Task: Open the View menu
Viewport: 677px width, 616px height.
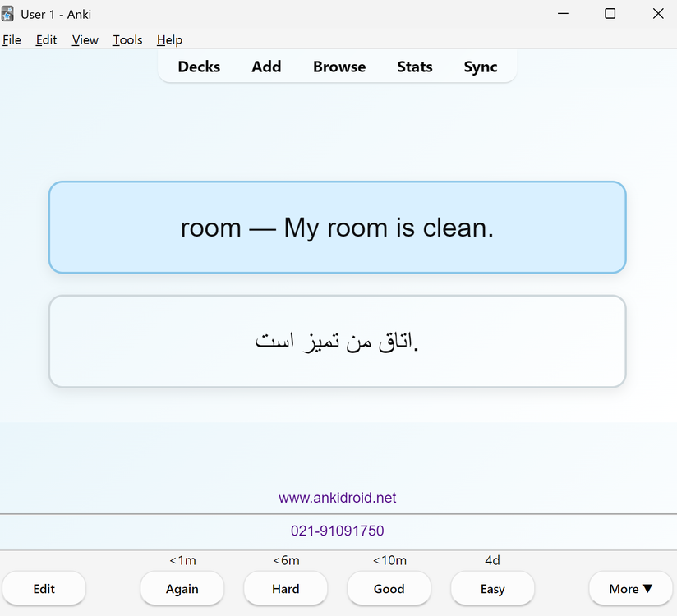Action: coord(85,39)
